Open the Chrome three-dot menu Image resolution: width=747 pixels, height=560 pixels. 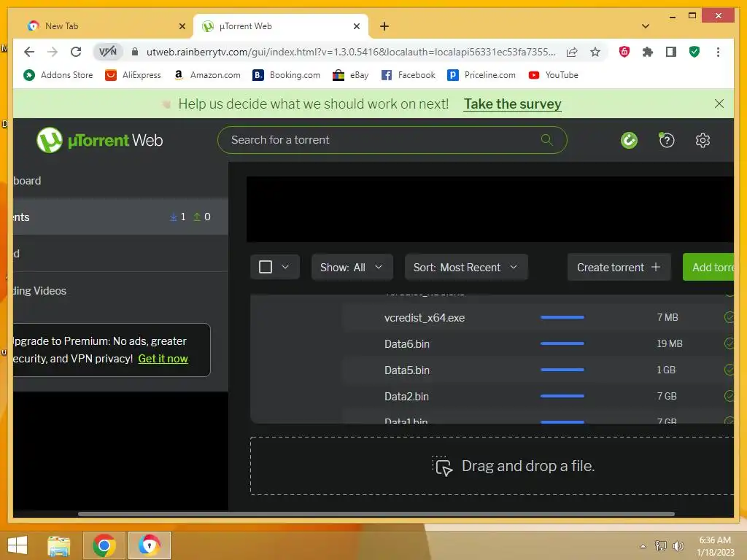point(718,52)
